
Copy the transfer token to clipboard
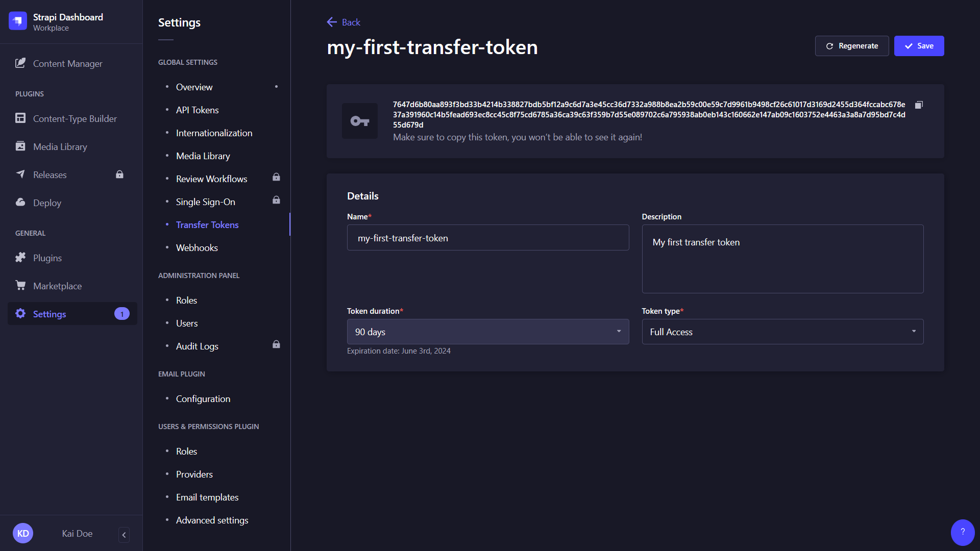pyautogui.click(x=919, y=105)
